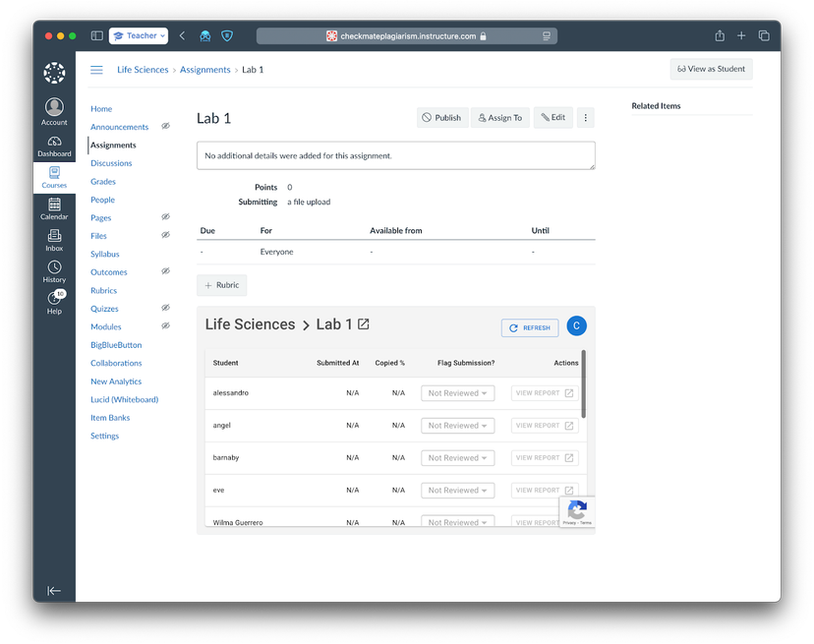
Task: Open the Teacher profile dropdown in the toolbar
Action: point(138,35)
